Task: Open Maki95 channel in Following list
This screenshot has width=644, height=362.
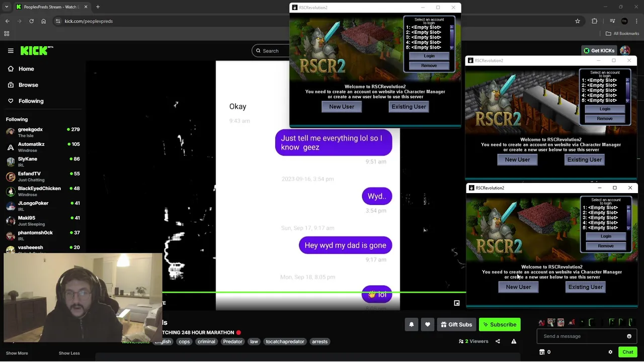Action: point(43,221)
